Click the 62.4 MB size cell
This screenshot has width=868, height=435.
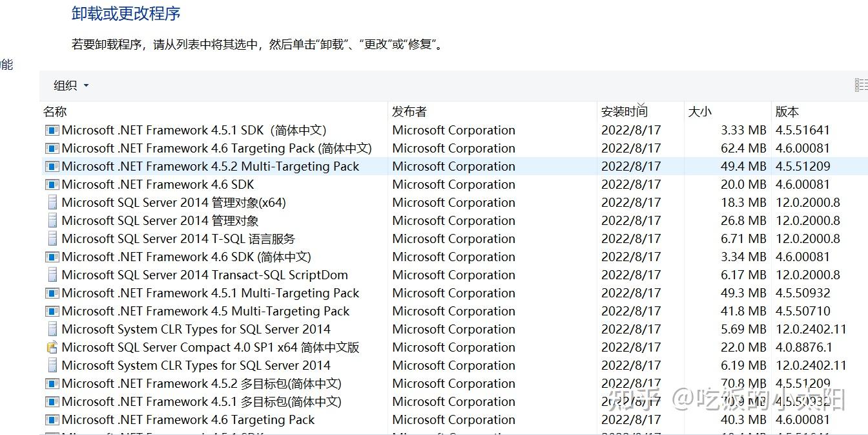tap(743, 148)
